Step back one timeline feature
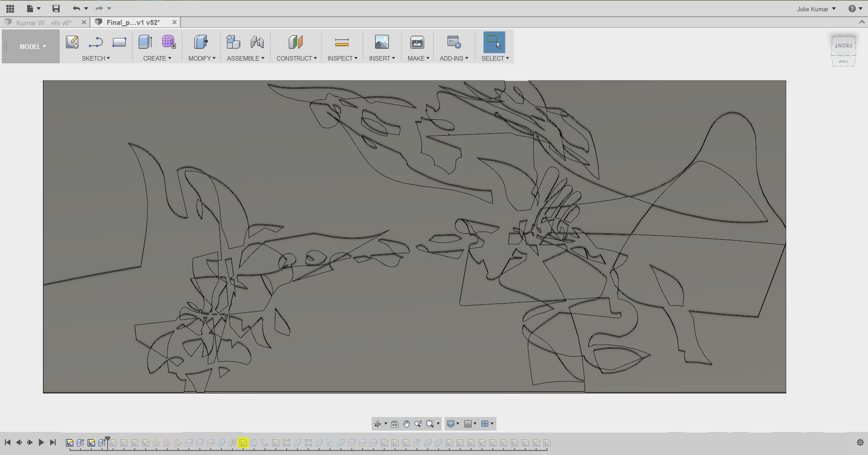 [19, 442]
